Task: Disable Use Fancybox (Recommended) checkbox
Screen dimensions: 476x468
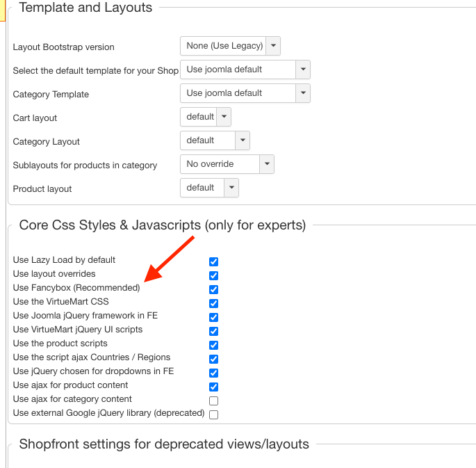Action: [213, 290]
